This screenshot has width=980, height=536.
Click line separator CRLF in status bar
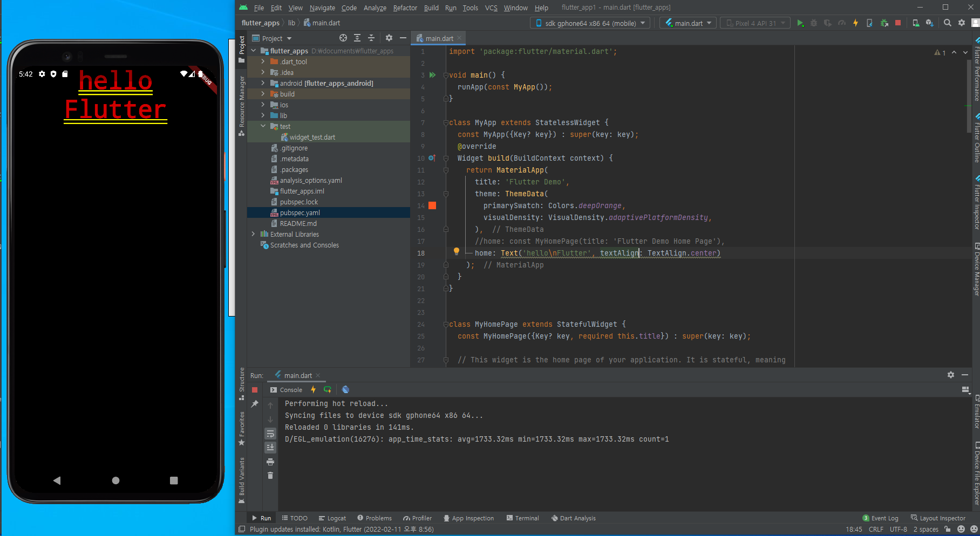pos(876,530)
